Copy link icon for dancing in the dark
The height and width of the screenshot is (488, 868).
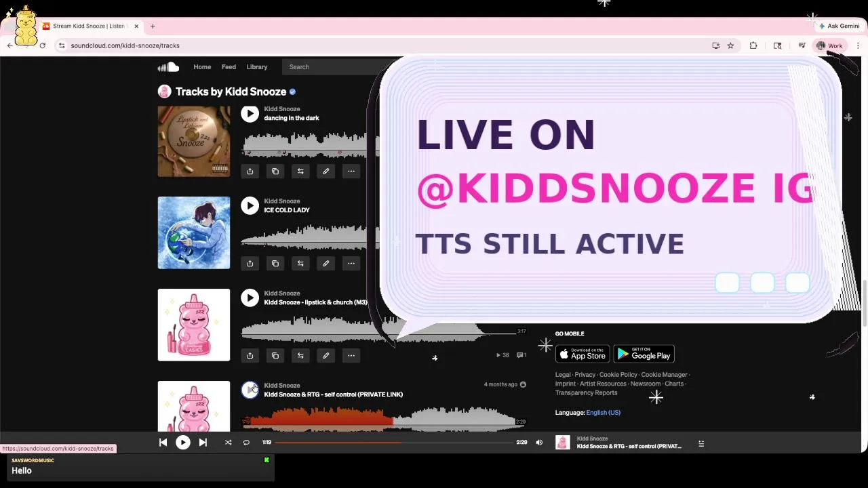pyautogui.click(x=275, y=171)
